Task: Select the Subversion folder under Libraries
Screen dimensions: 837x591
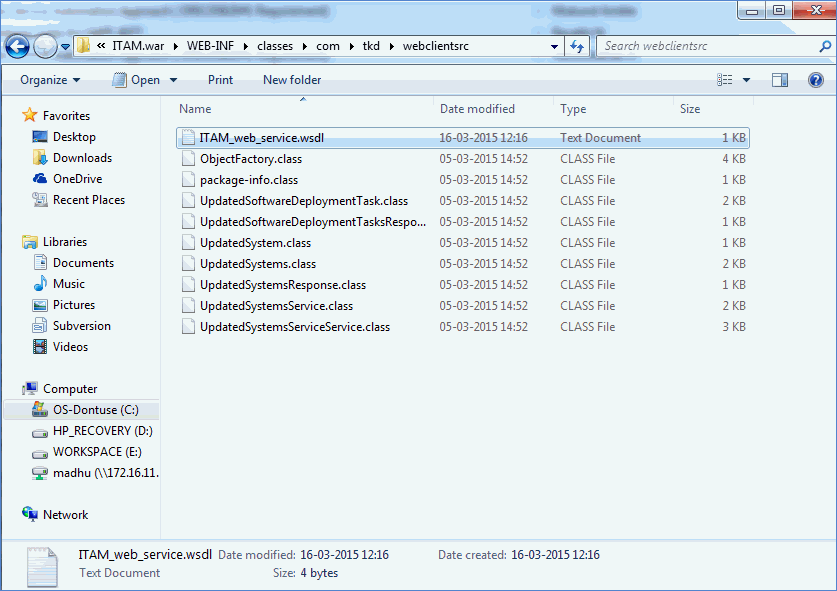Action: click(79, 325)
